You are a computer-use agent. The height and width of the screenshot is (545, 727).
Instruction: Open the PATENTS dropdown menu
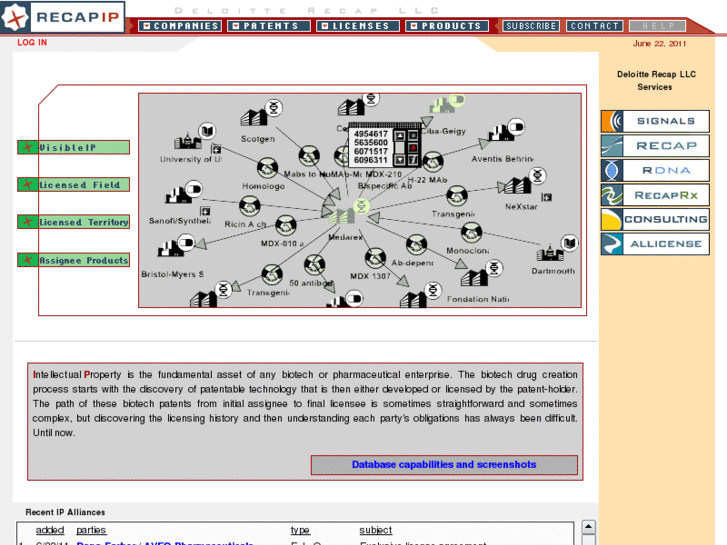[269, 26]
